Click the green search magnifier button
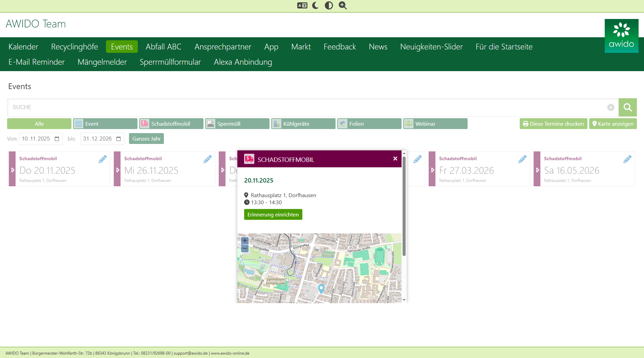Screen dimensions: 644x358 click(x=627, y=107)
